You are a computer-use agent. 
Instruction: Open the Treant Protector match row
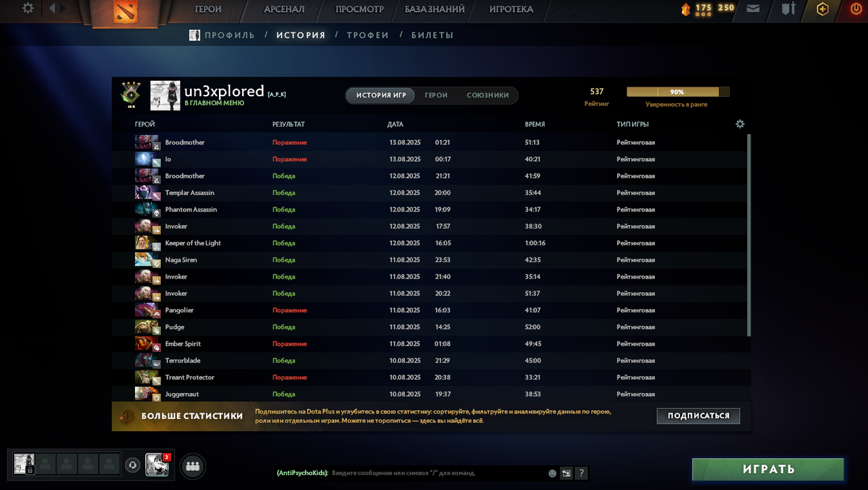[x=431, y=377]
